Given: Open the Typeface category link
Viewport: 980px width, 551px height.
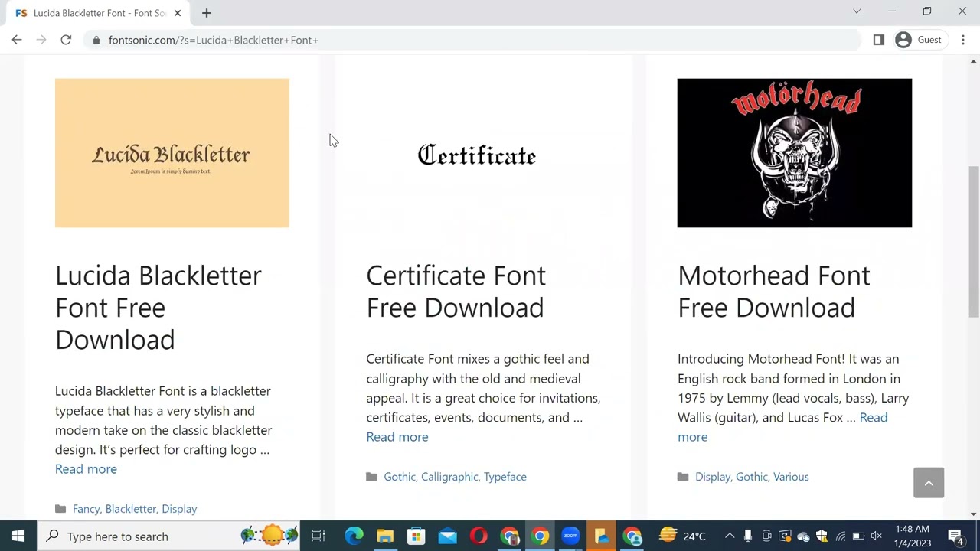Looking at the screenshot, I should (505, 477).
